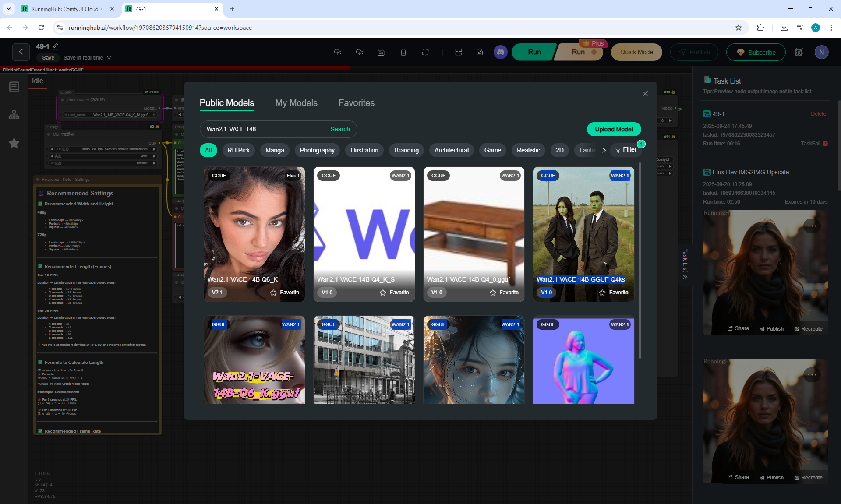The height and width of the screenshot is (504, 841).
Task: Open the favorites star in the left sidebar
Action: pos(14,143)
